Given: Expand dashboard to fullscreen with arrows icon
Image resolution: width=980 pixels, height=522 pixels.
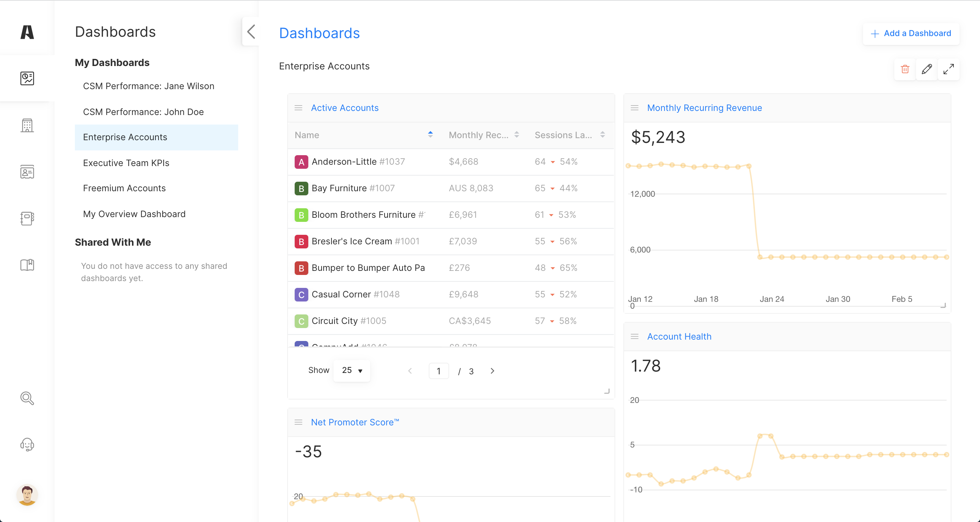Looking at the screenshot, I should click(948, 69).
